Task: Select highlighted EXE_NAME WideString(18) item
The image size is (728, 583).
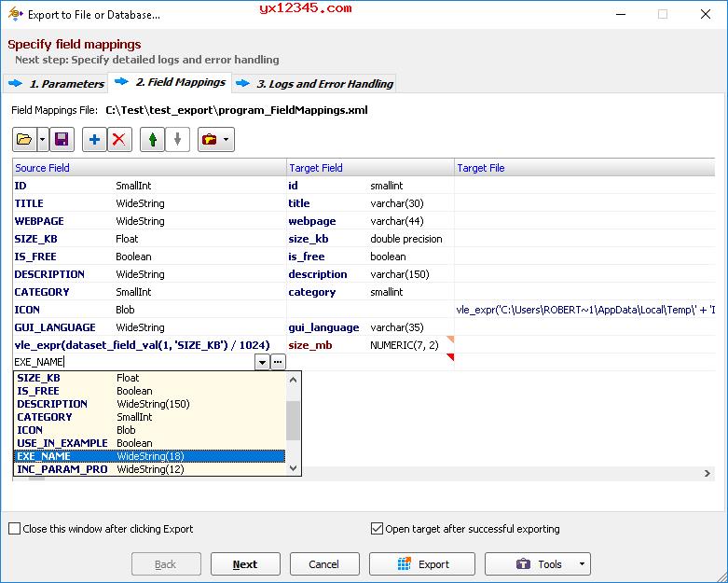Action: tap(149, 456)
